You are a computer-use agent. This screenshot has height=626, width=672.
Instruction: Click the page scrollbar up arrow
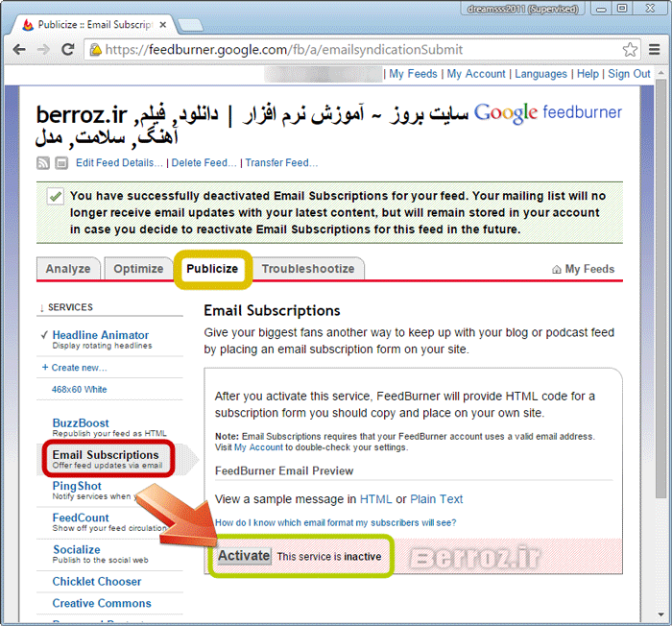(660, 73)
